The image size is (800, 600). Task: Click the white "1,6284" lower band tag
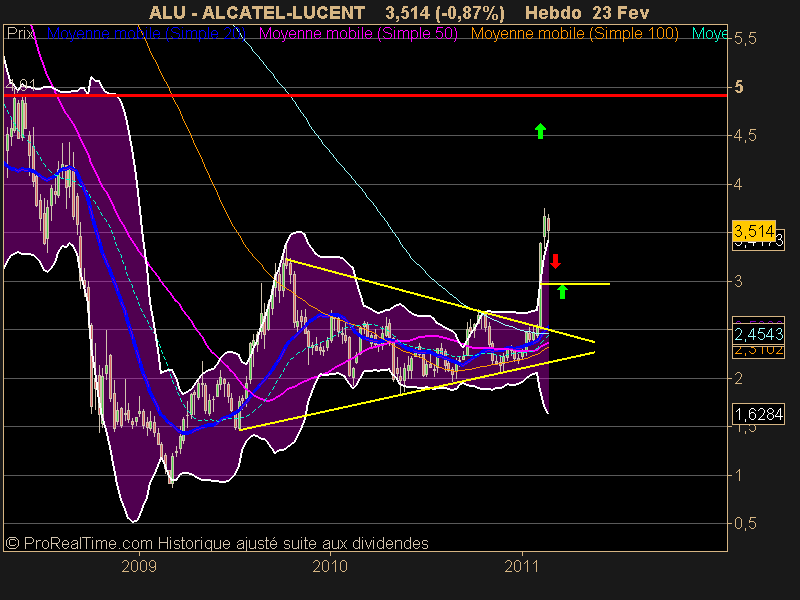[758, 414]
